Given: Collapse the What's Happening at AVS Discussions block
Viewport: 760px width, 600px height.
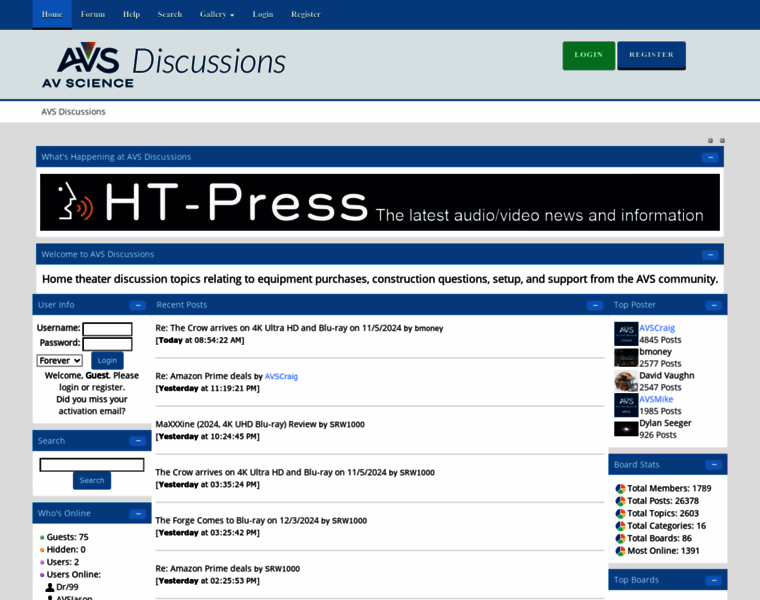Looking at the screenshot, I should 710,158.
